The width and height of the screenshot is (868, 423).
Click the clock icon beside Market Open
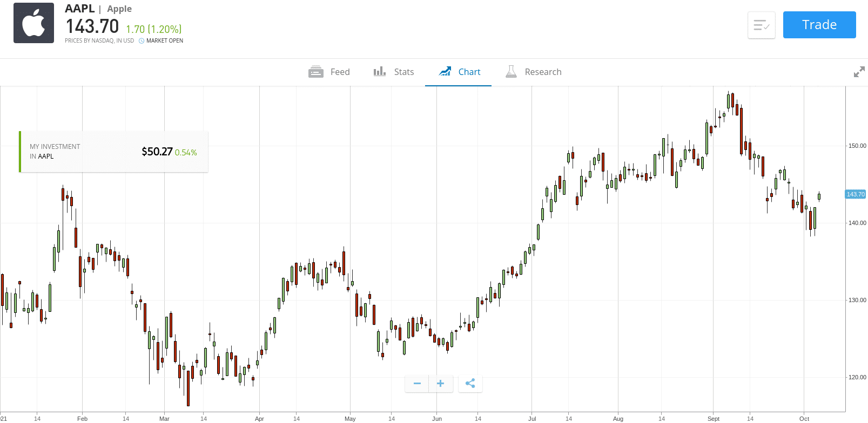142,40
